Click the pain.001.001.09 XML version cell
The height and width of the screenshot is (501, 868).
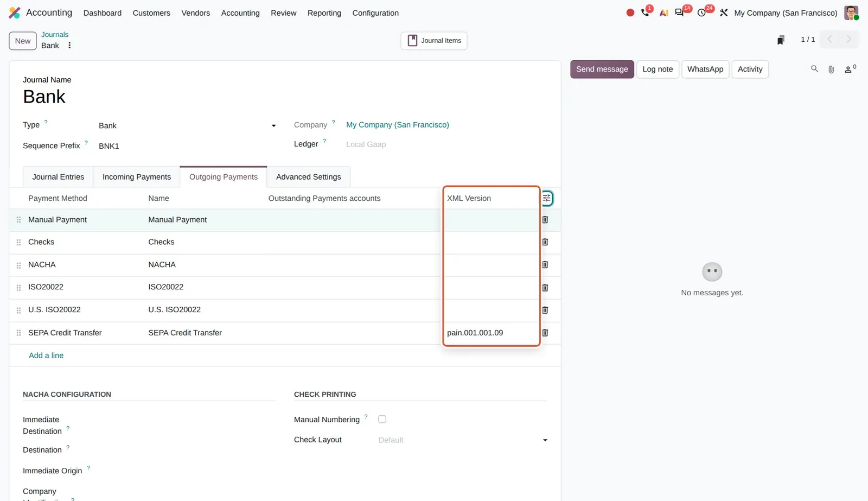491,333
